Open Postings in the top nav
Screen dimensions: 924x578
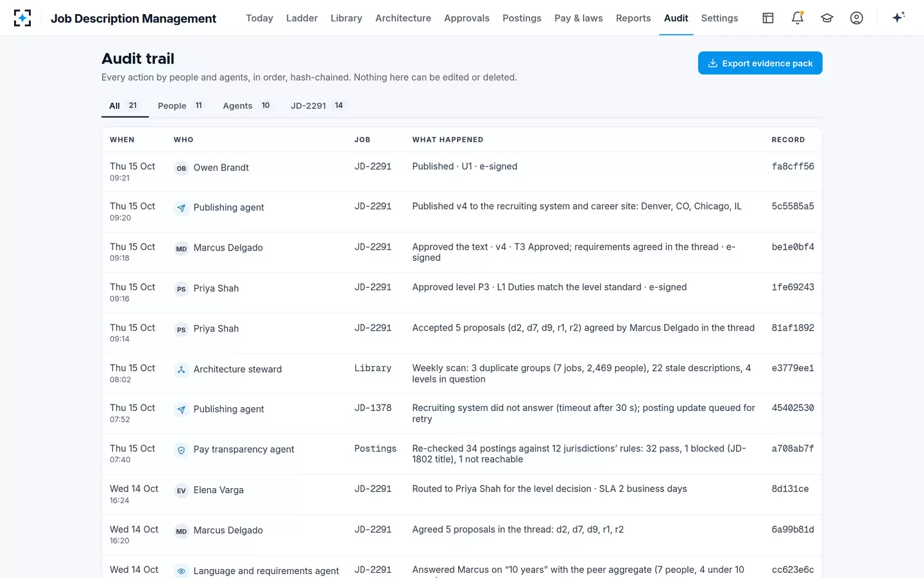point(522,18)
